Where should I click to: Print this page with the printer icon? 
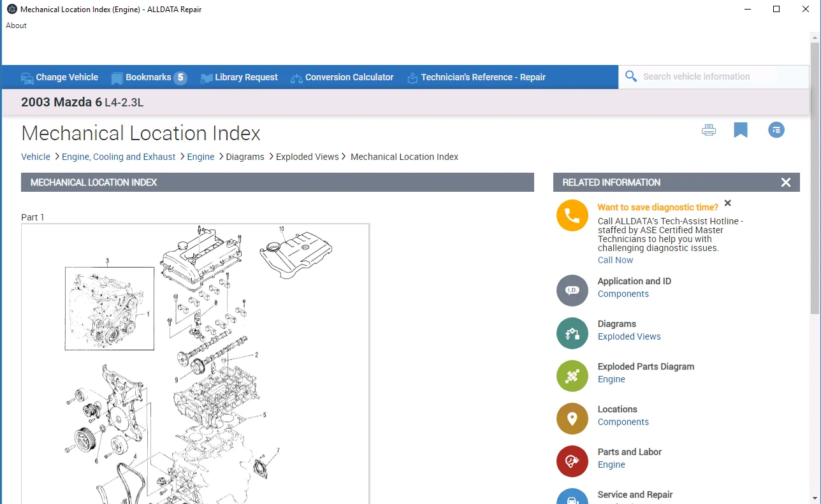point(709,130)
